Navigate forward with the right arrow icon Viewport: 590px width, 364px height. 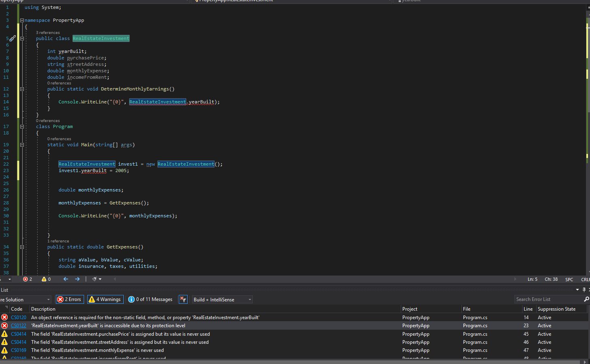pyautogui.click(x=77, y=279)
